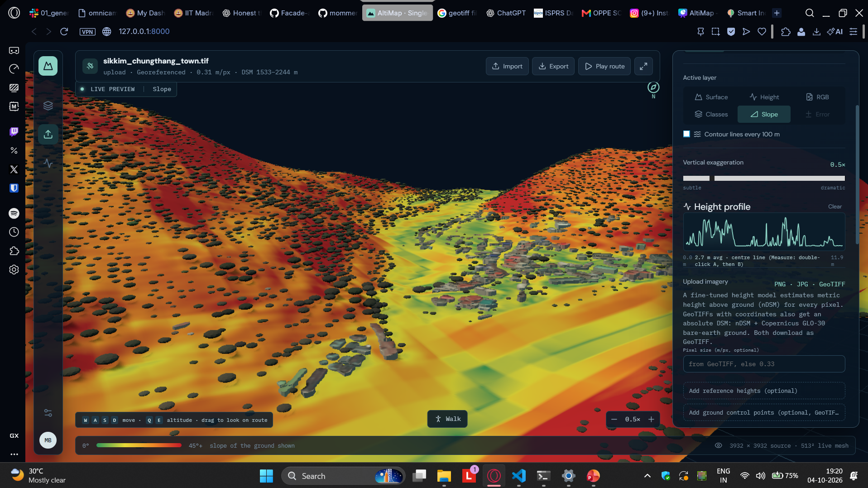Enable contour lines every 100 m checkbox

[686, 134]
